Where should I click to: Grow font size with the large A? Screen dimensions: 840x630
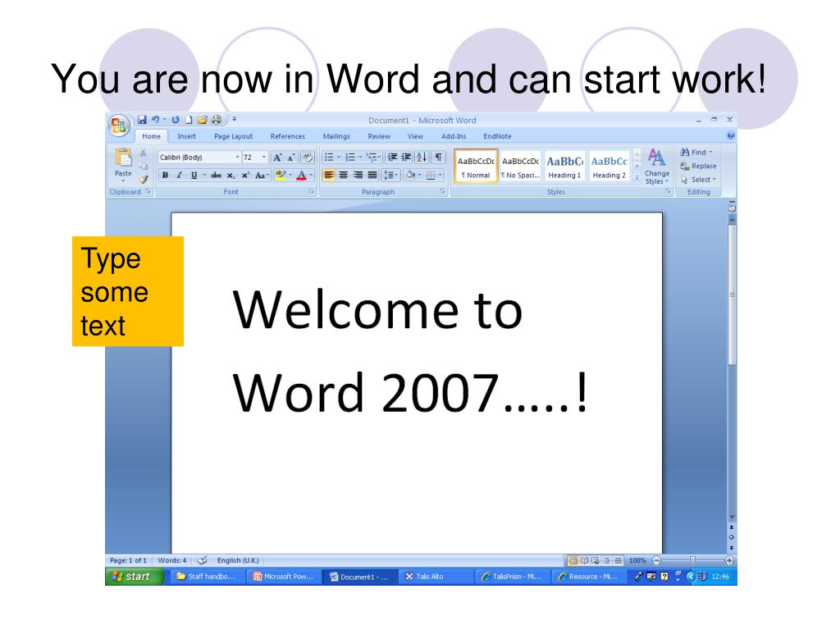(277, 157)
